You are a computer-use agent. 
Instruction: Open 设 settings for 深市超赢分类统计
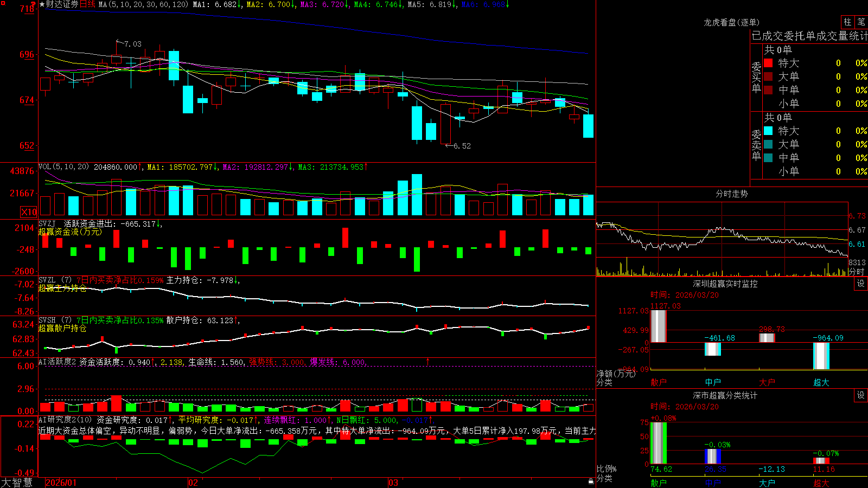pos(861,395)
